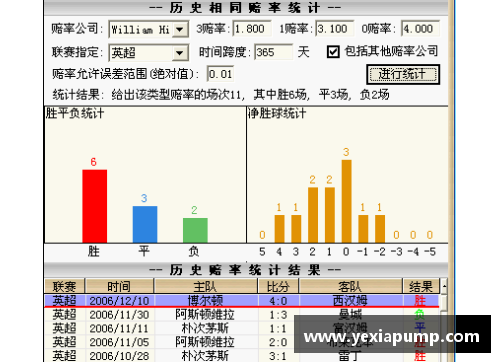Viewport: 500px width, 362px height.
Task: Click the results table scrollbar up arrow
Action: (x=444, y=286)
